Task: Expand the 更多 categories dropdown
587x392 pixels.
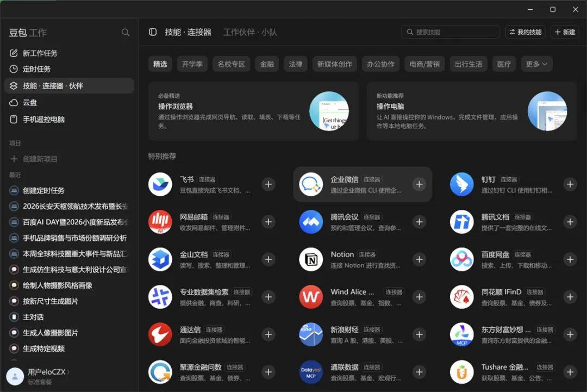Action: pyautogui.click(x=536, y=64)
